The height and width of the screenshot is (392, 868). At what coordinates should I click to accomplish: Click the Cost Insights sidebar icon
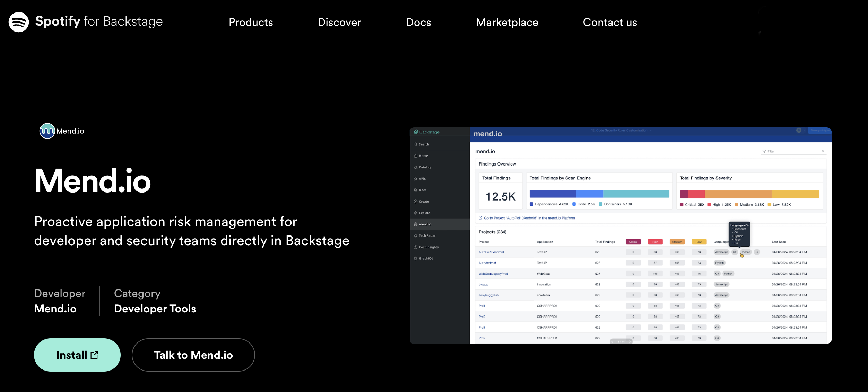[x=415, y=247]
